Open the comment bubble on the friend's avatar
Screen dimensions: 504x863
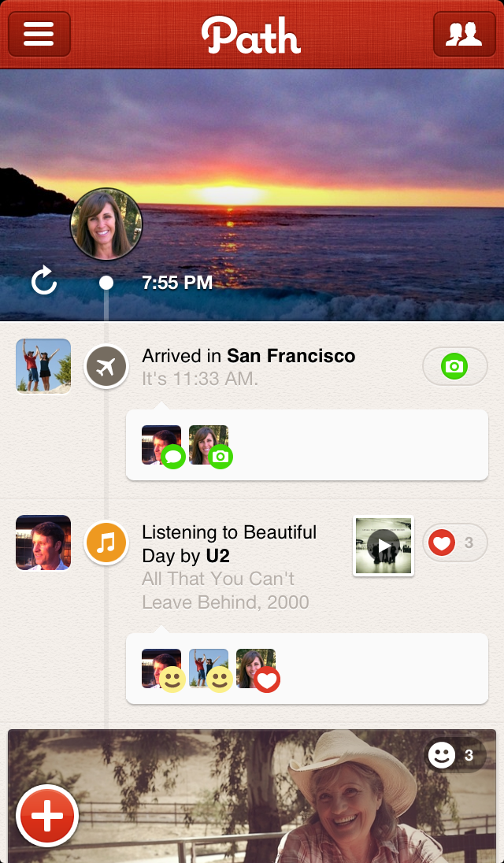pyautogui.click(x=172, y=457)
